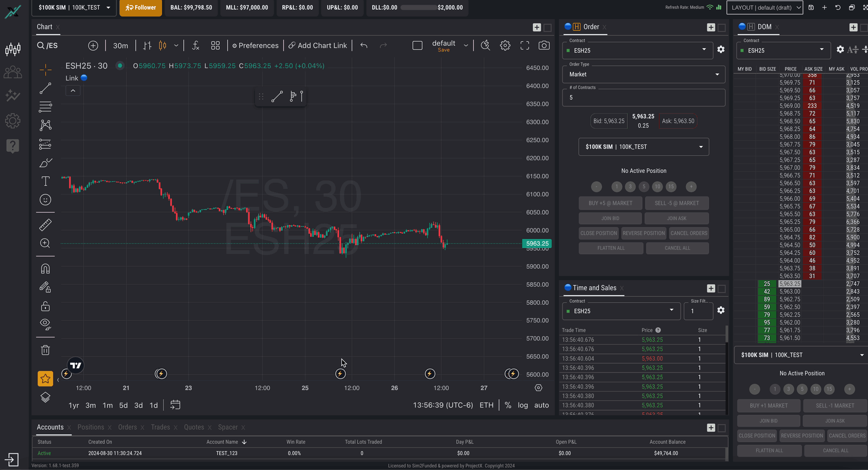Select the trend line drawing tool
Image resolution: width=868 pixels, height=470 pixels.
45,88
